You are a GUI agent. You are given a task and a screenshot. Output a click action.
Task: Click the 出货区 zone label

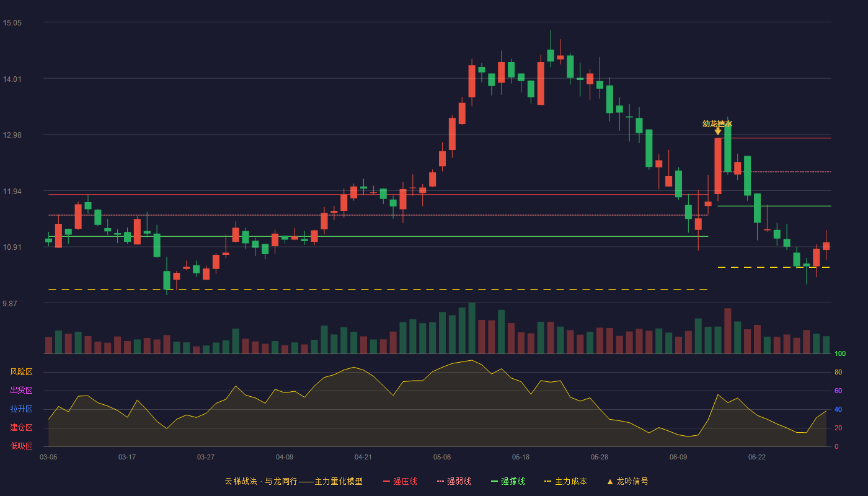click(22, 391)
